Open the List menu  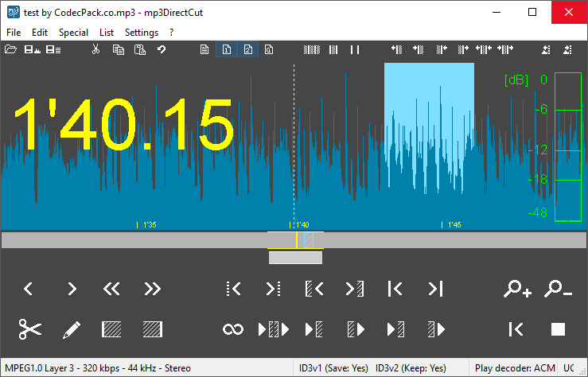[107, 33]
